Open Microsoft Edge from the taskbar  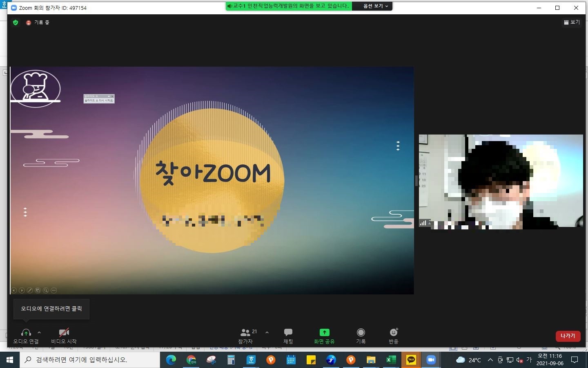click(171, 360)
